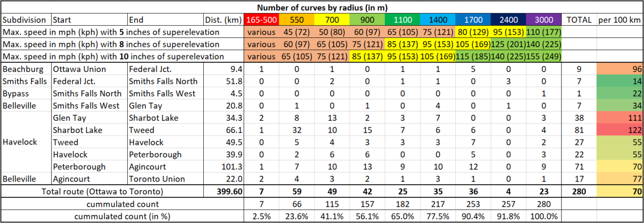Click the 399.60 total distance cell
Image resolution: width=644 pixels, height=223 pixels.
[x=223, y=191]
